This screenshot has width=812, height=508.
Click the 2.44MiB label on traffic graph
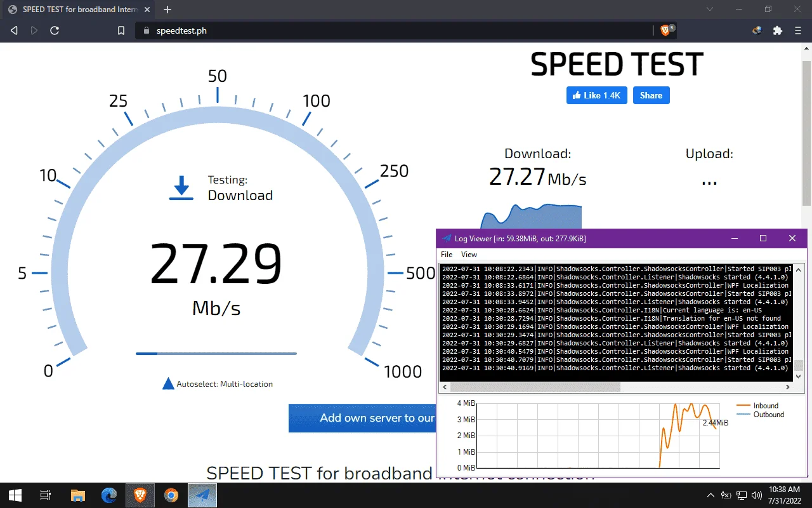(x=715, y=423)
